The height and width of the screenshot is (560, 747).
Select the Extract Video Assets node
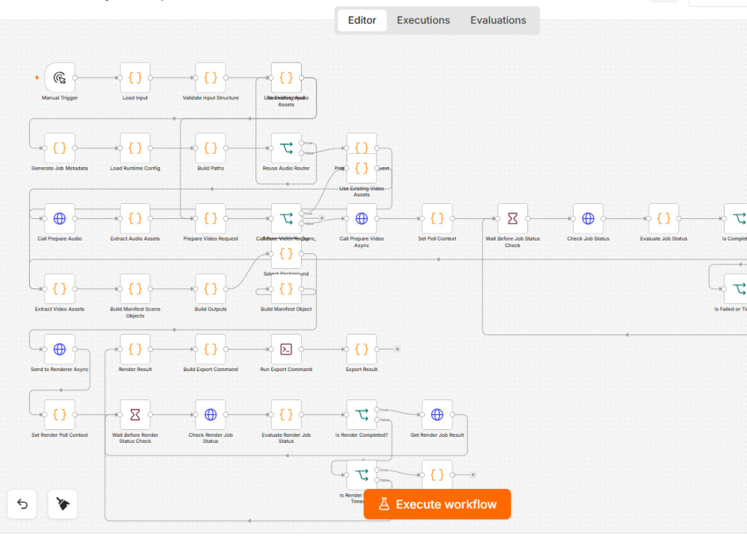click(60, 289)
